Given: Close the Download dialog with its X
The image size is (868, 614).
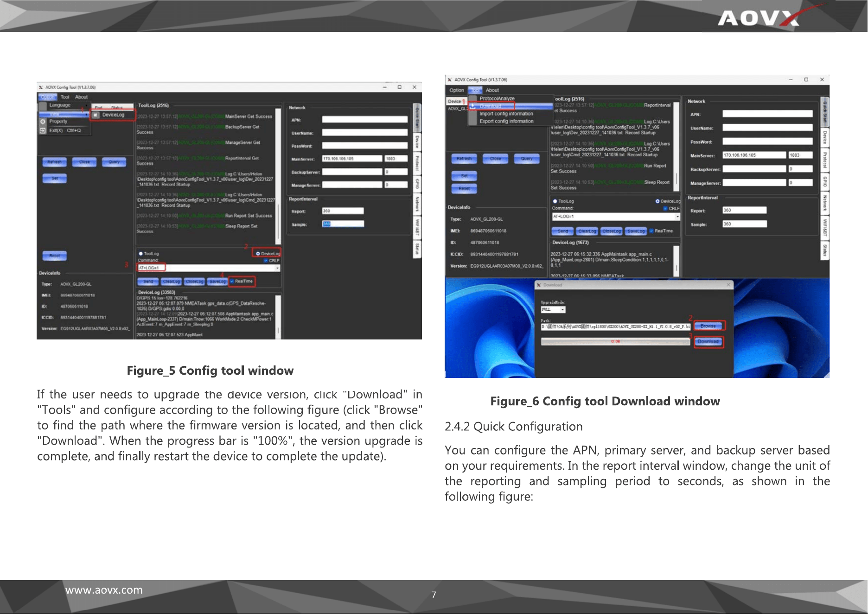Looking at the screenshot, I should pos(728,284).
